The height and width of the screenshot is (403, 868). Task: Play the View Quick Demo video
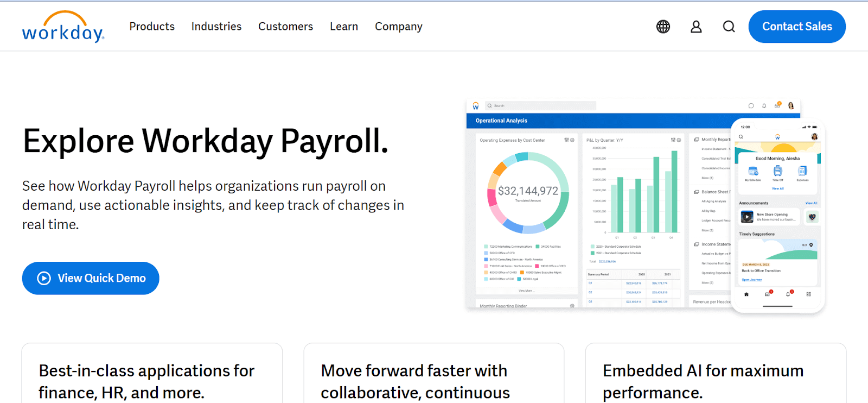(x=91, y=278)
